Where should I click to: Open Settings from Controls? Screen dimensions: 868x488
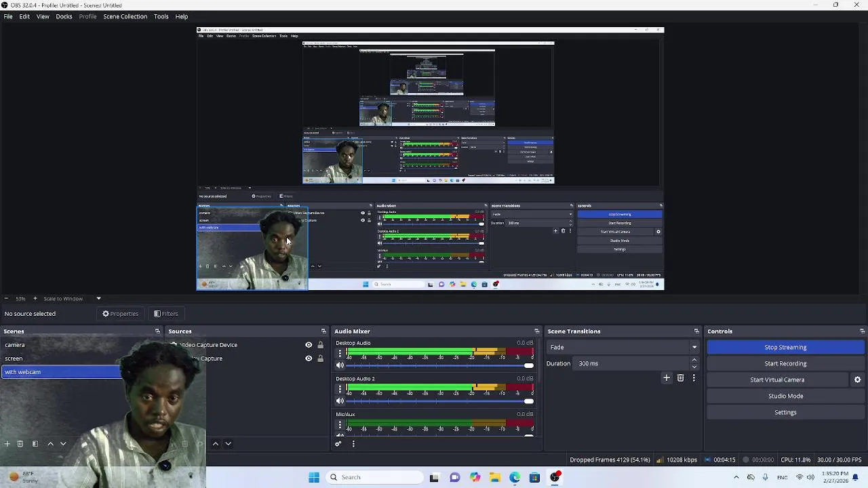[785, 412]
